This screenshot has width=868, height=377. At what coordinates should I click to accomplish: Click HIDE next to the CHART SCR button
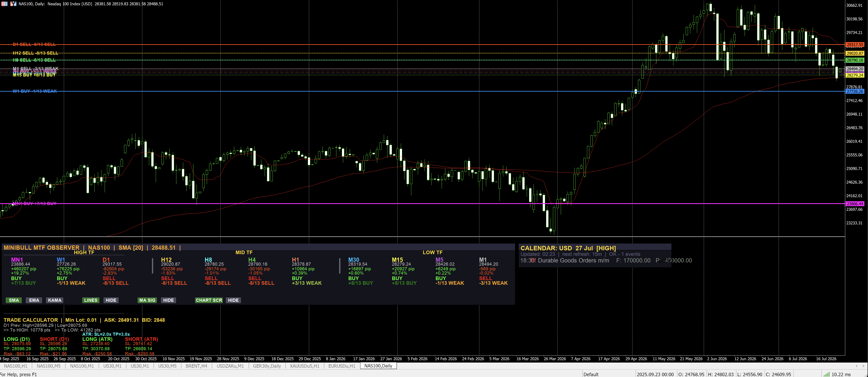[233, 300]
